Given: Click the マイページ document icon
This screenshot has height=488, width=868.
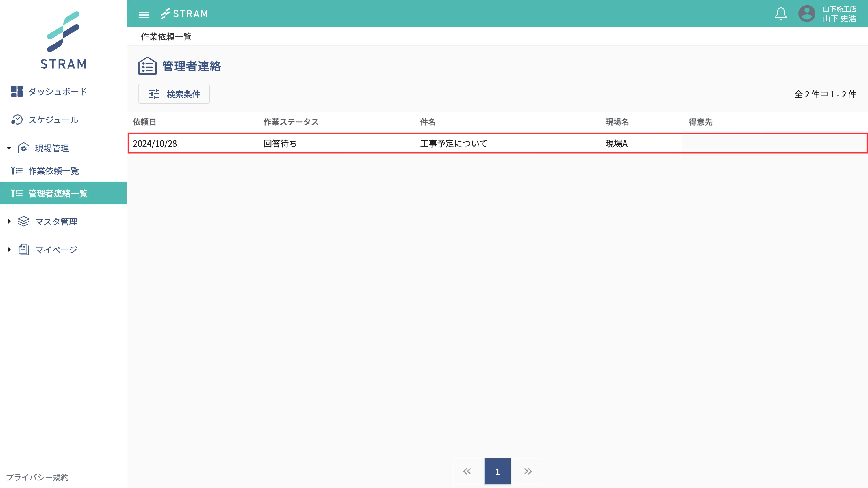Looking at the screenshot, I should (x=23, y=250).
